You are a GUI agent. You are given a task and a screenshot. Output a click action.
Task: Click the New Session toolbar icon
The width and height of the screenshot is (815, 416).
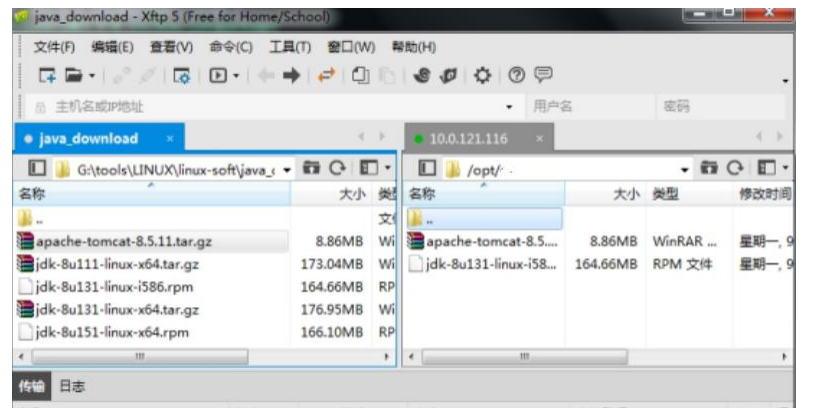(x=47, y=76)
